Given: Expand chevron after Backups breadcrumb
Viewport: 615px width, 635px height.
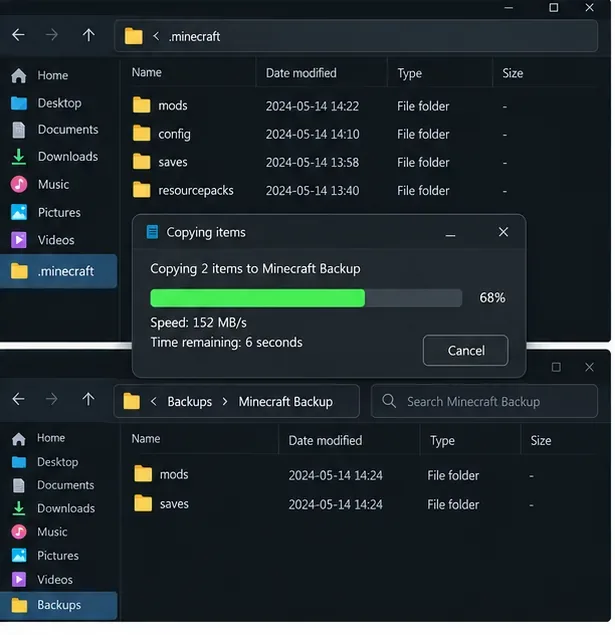Looking at the screenshot, I should 225,402.
